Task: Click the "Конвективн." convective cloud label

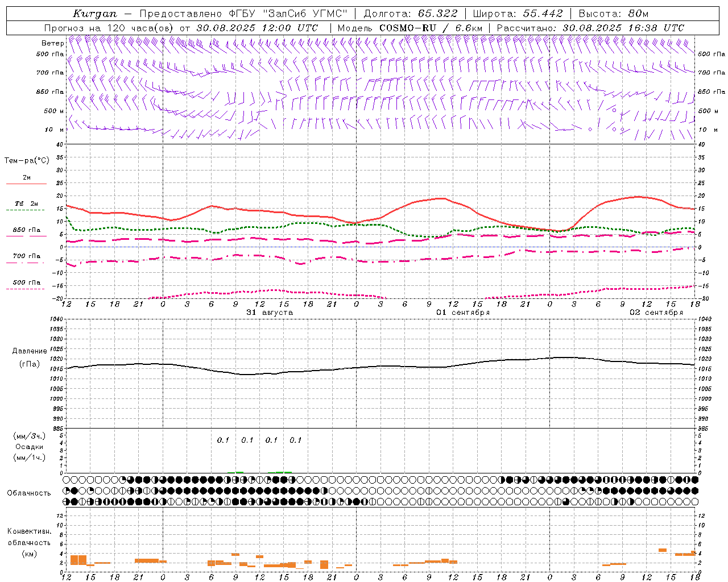Action: click(x=30, y=531)
